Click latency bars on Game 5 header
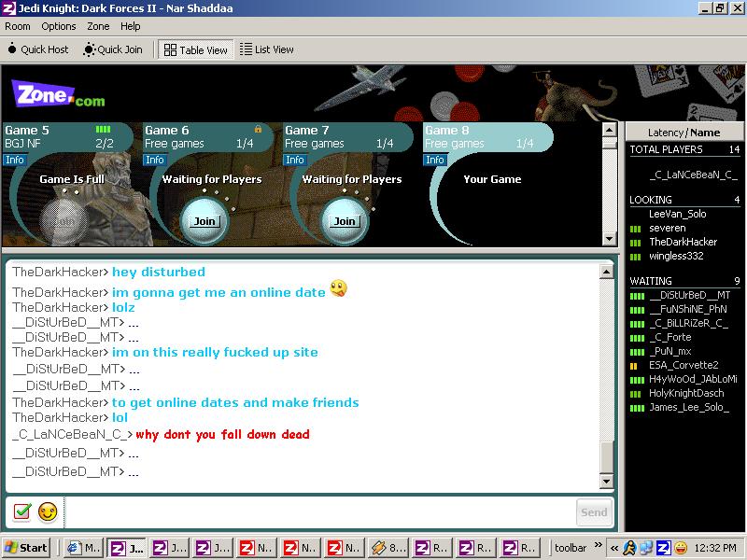Image resolution: width=747 pixels, height=560 pixels. pyautogui.click(x=103, y=129)
